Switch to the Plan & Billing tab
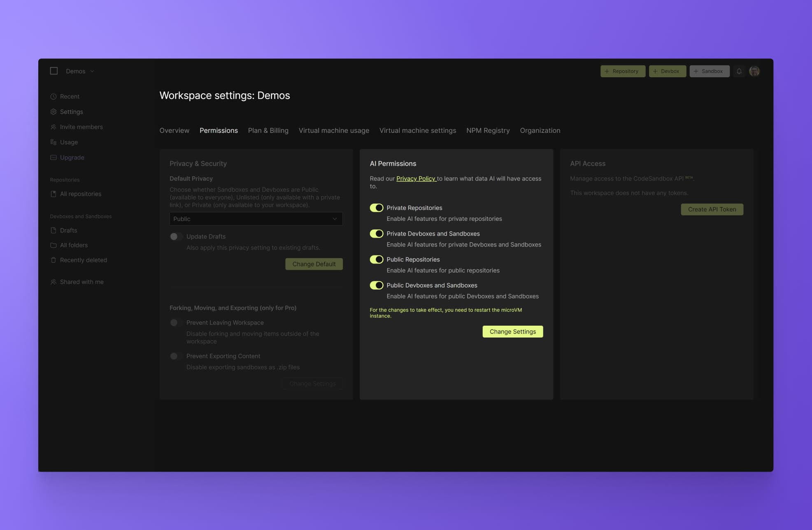 click(x=268, y=130)
